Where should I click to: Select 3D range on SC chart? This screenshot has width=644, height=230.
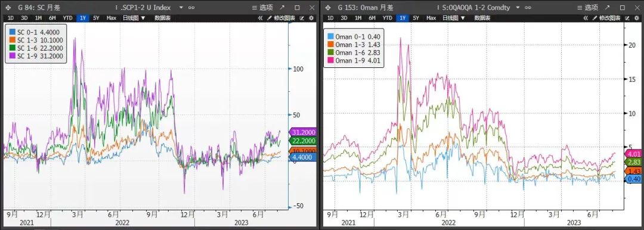tap(24, 18)
